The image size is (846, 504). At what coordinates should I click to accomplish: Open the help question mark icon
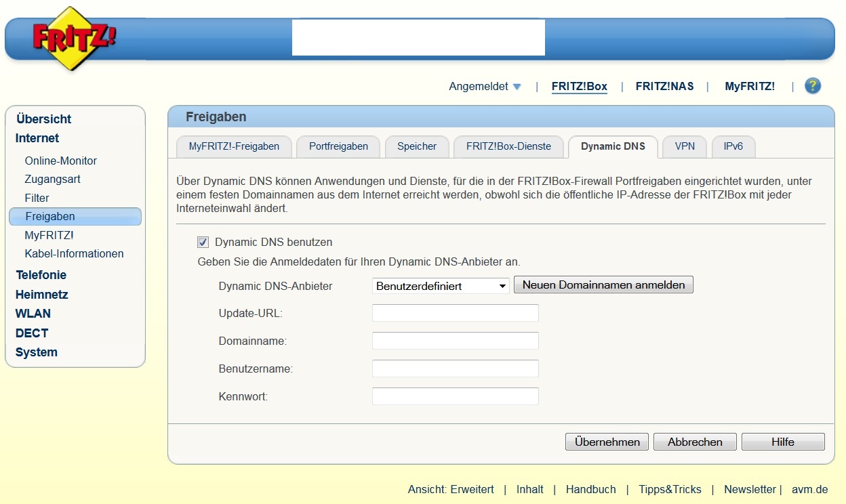813,86
